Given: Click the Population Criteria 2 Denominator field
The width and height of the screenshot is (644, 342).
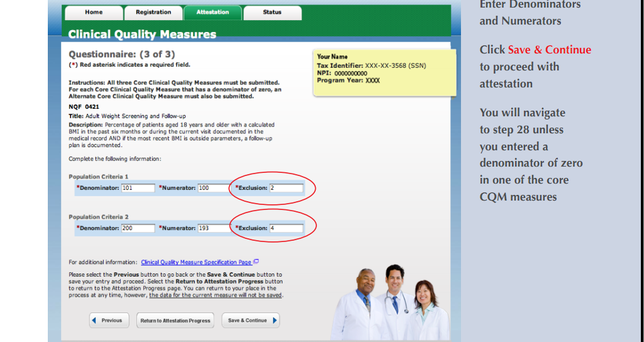Looking at the screenshot, I should 138,228.
